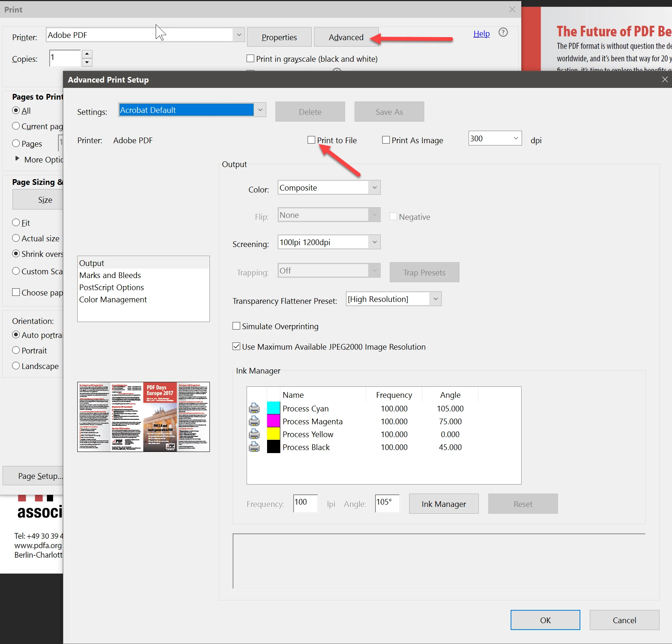Select the All pages radio button
The width and height of the screenshot is (672, 644).
click(x=16, y=110)
